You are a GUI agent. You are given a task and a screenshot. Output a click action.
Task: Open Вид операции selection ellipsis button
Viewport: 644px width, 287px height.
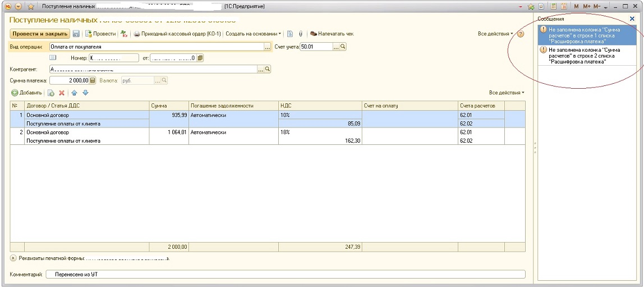point(268,47)
